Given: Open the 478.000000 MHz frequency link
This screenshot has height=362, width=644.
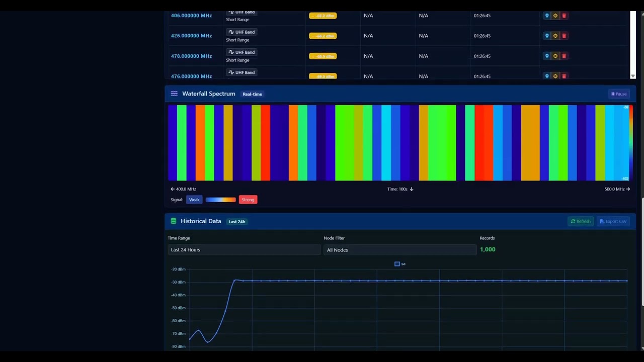Looking at the screenshot, I should [x=191, y=56].
